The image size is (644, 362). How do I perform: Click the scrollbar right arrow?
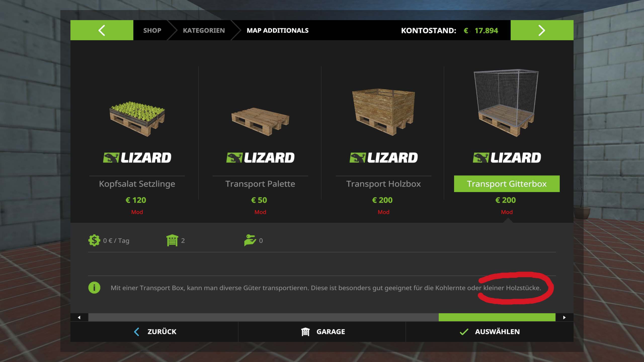(x=565, y=317)
